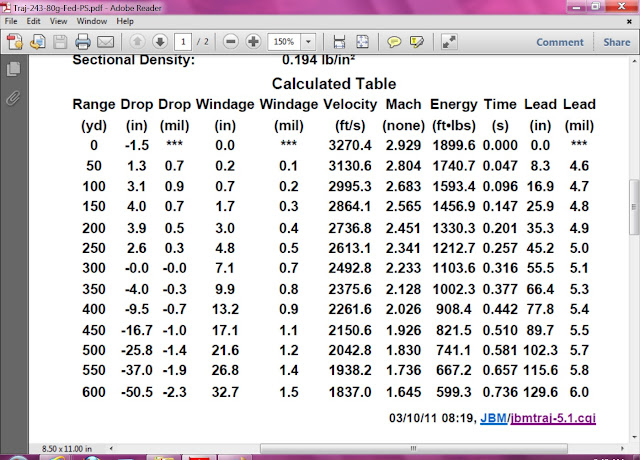Open the View menu
The height and width of the screenshot is (460, 640).
click(x=58, y=21)
